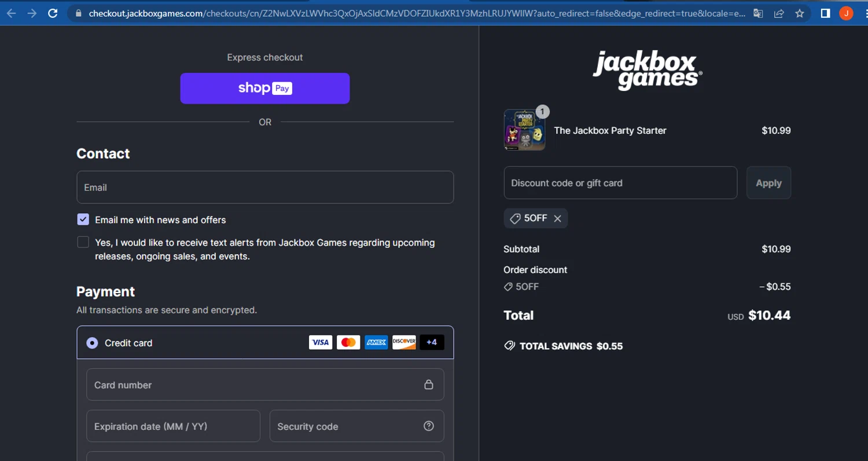Share this page via toolbar icon
Viewport: 868px width, 461px height.
click(x=779, y=13)
